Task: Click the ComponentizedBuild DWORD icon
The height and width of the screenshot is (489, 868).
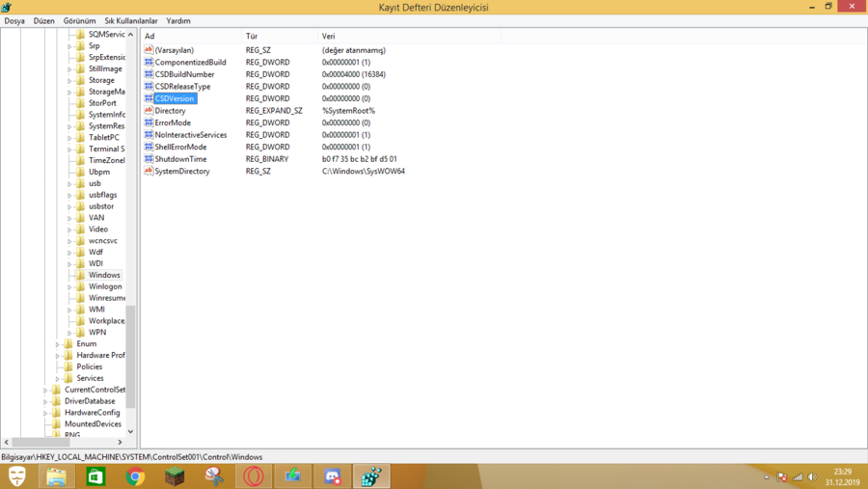Action: click(149, 62)
